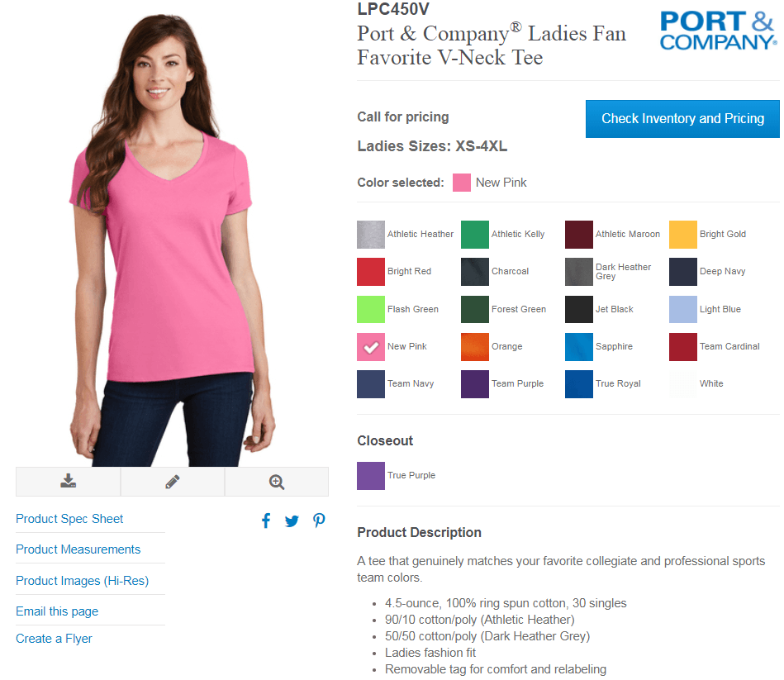The width and height of the screenshot is (784, 680).
Task: Click the download image icon
Action: [x=68, y=482]
